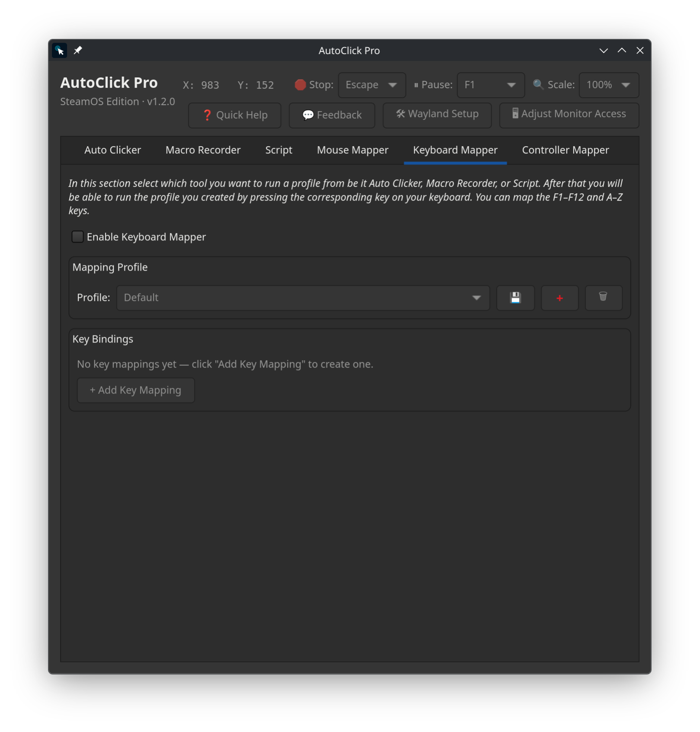Maximize the AutoClick Pro window

coord(622,51)
